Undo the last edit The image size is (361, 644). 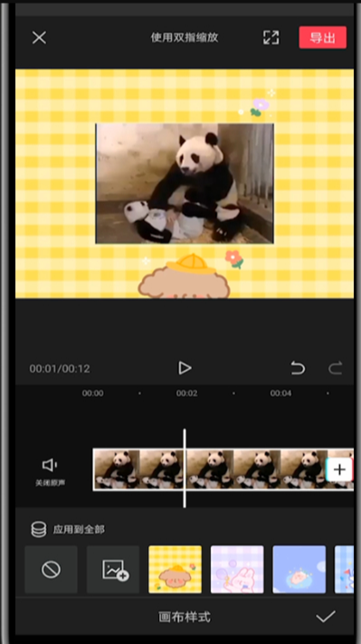pyautogui.click(x=298, y=368)
